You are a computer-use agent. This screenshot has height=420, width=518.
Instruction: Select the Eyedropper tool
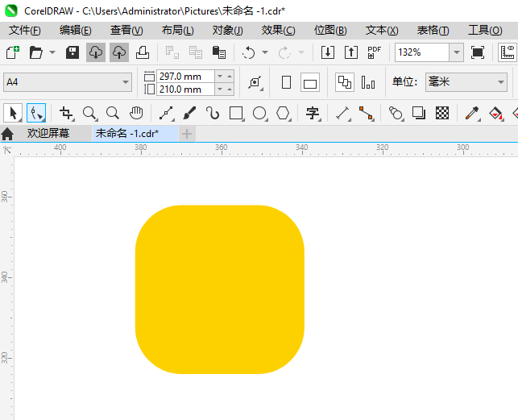click(x=472, y=113)
